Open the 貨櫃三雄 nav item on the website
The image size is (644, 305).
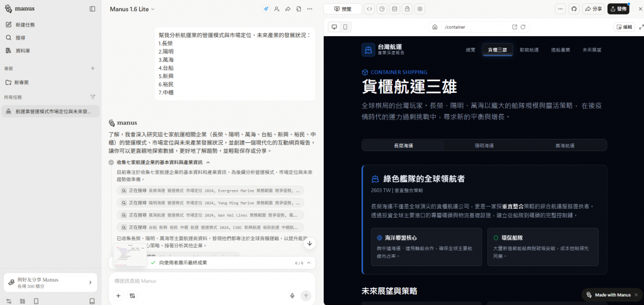497,50
